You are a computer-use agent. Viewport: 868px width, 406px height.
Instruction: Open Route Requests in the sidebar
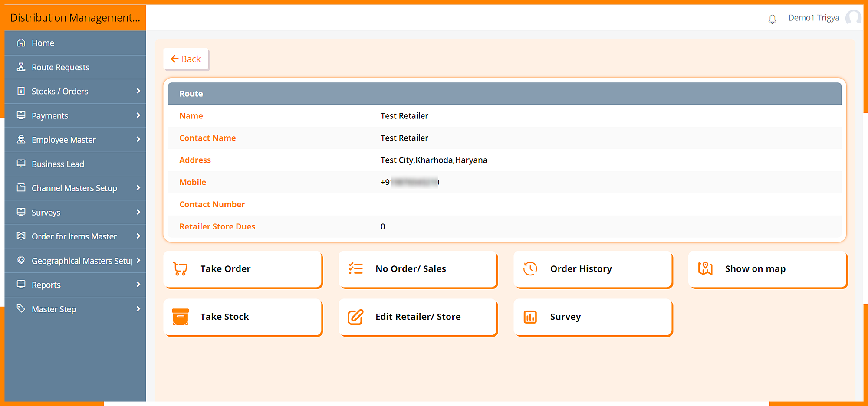point(60,67)
